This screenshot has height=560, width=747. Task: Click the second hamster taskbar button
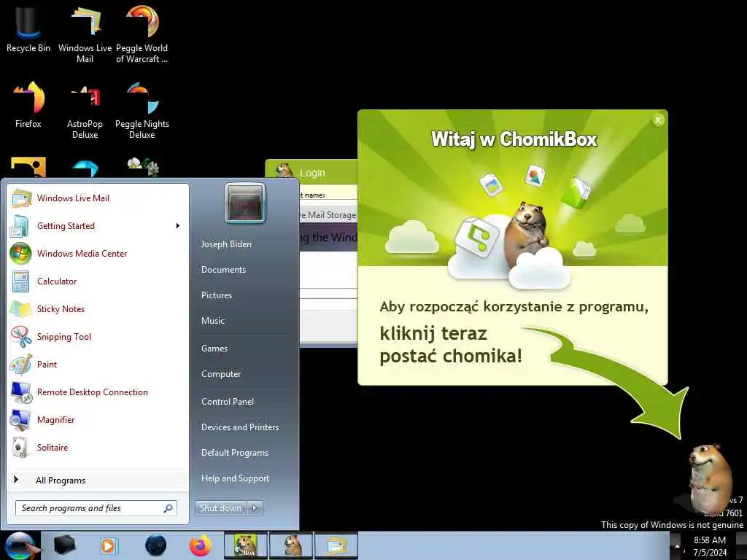pos(292,545)
